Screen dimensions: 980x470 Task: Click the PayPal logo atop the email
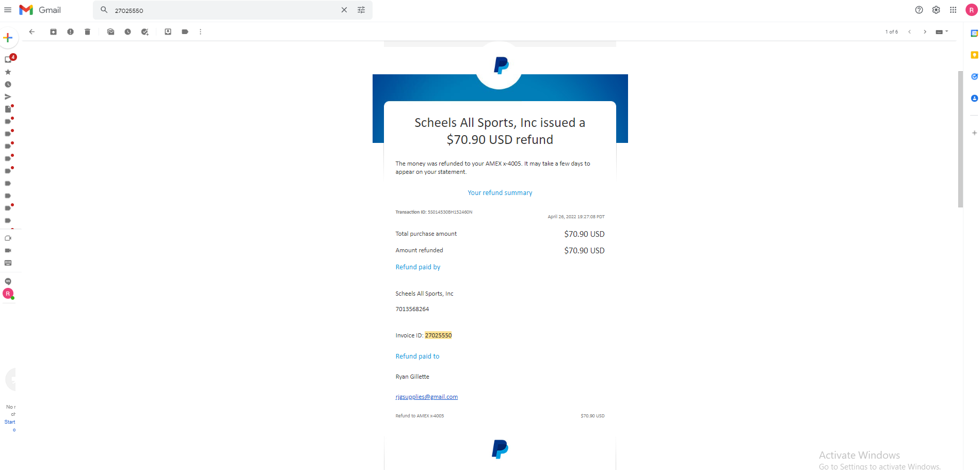pos(501,66)
